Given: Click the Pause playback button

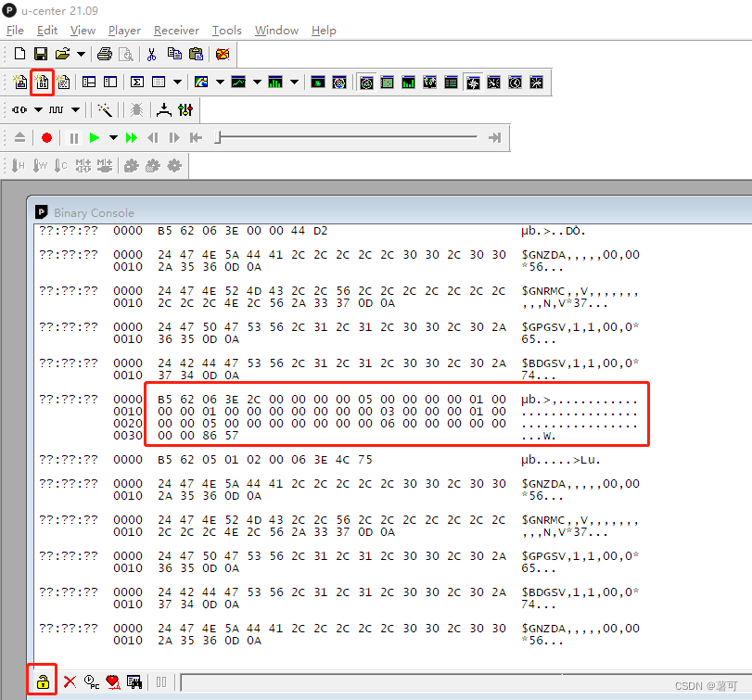Looking at the screenshot, I should pos(74,138).
